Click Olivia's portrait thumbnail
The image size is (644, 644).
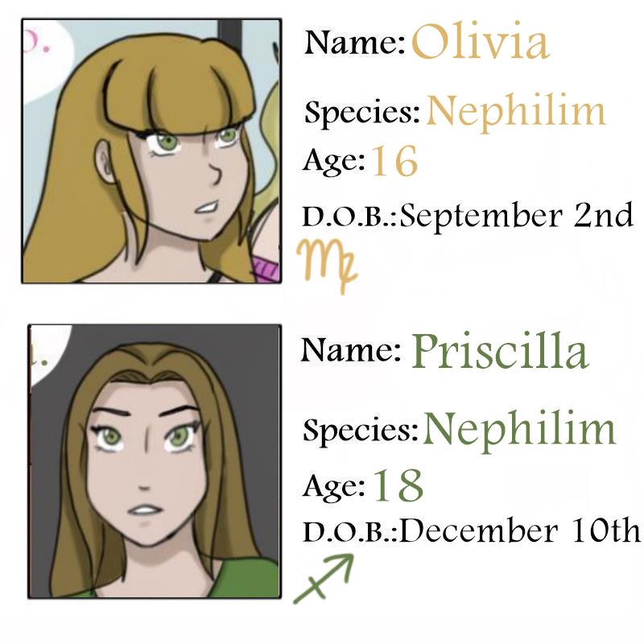151,150
